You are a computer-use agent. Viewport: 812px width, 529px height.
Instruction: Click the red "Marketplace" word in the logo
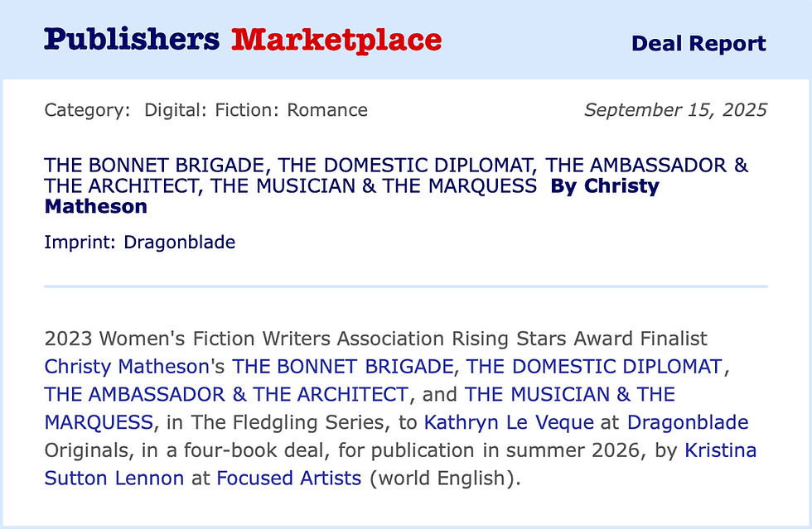336,40
